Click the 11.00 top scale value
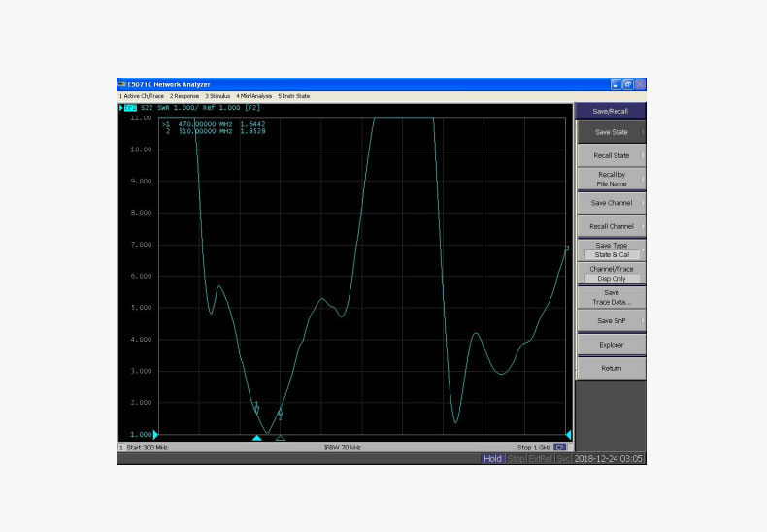Image resolution: width=767 pixels, height=532 pixels. 141,117
